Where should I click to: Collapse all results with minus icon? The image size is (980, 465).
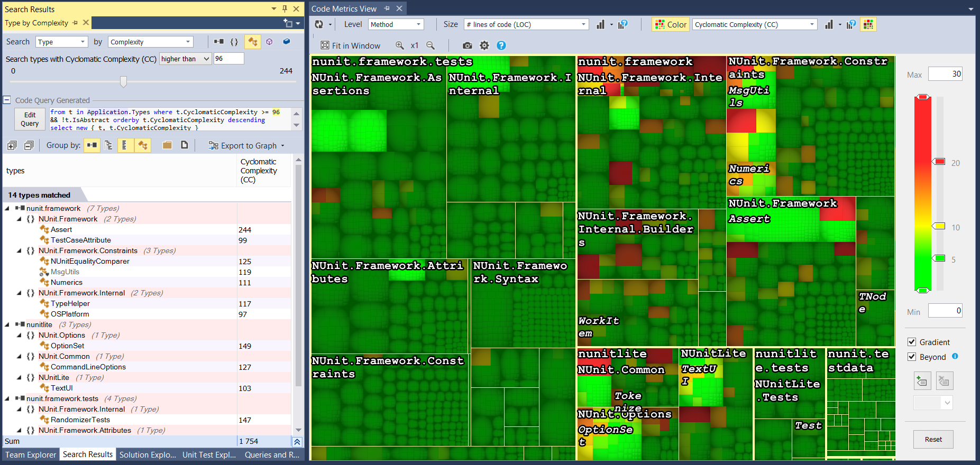coord(29,145)
